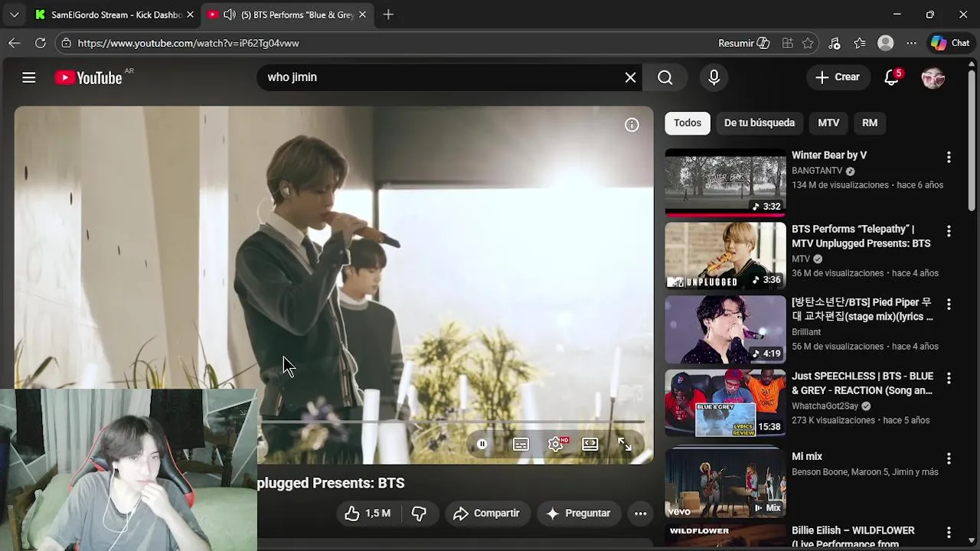The image size is (980, 551).
Task: Open options for Just SPEECHLESS video
Action: point(949,378)
